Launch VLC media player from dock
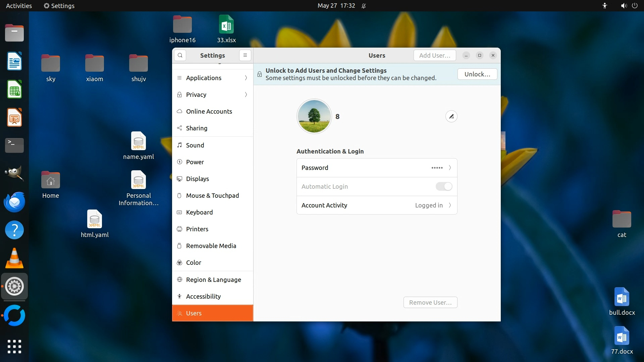 (x=14, y=258)
